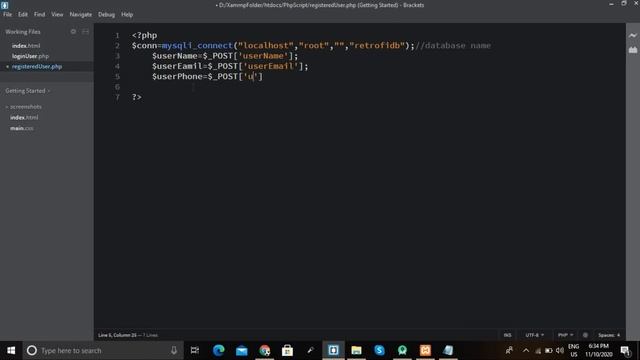640x360 pixels.
Task: Show hidden system tray icons
Action: click(x=526, y=350)
